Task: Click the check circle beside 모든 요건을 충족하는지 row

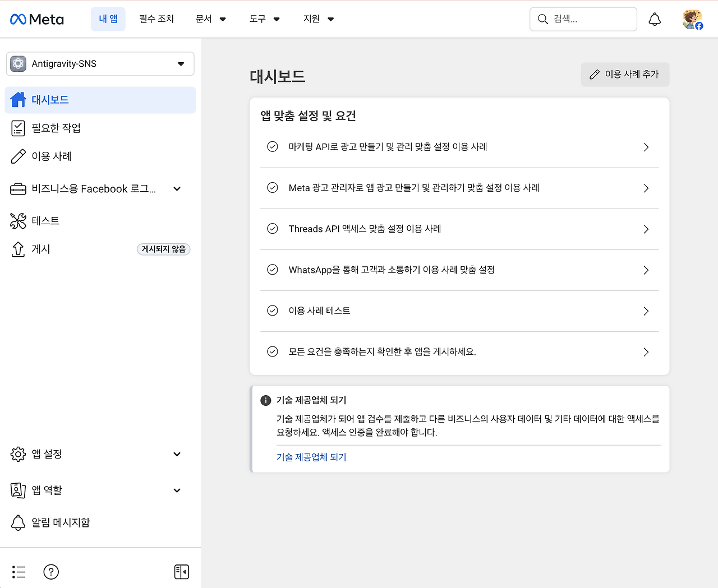Action: (x=273, y=351)
